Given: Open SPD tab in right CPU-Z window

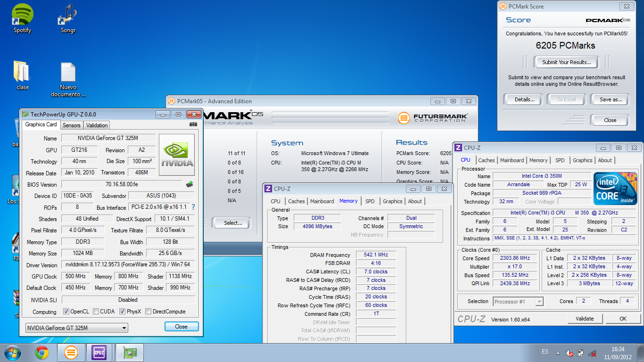Looking at the screenshot, I should 560,160.
